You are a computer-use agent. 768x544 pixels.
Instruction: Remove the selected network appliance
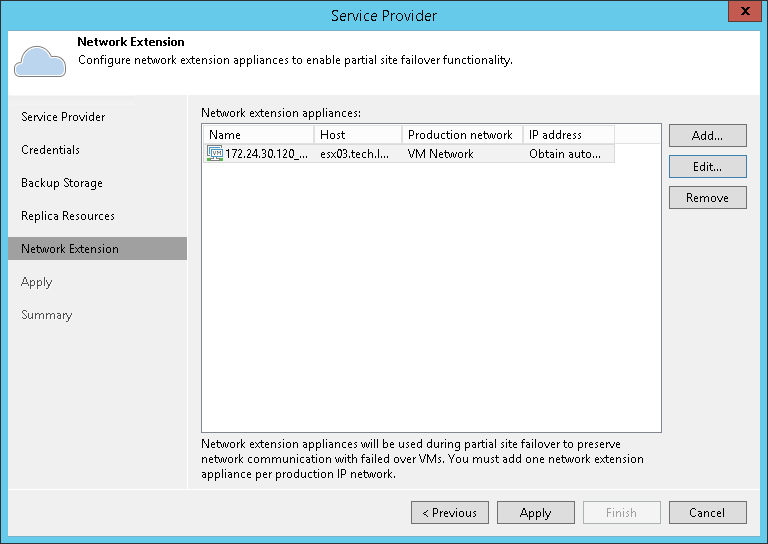[707, 198]
